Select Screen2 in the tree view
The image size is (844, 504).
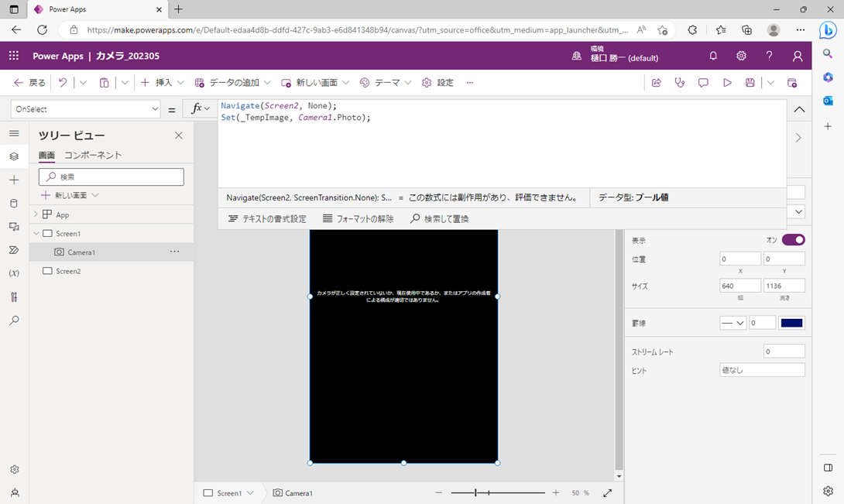112,271
